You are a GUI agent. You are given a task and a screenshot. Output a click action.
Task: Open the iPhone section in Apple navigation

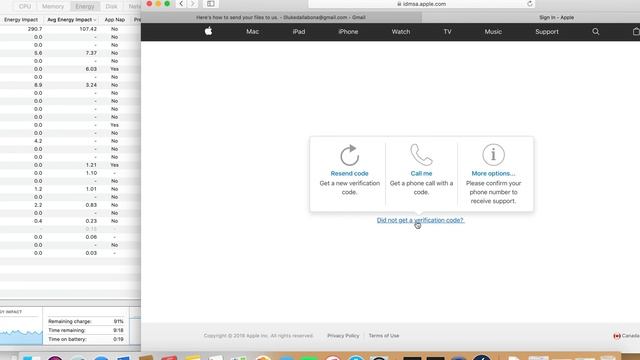pos(348,31)
